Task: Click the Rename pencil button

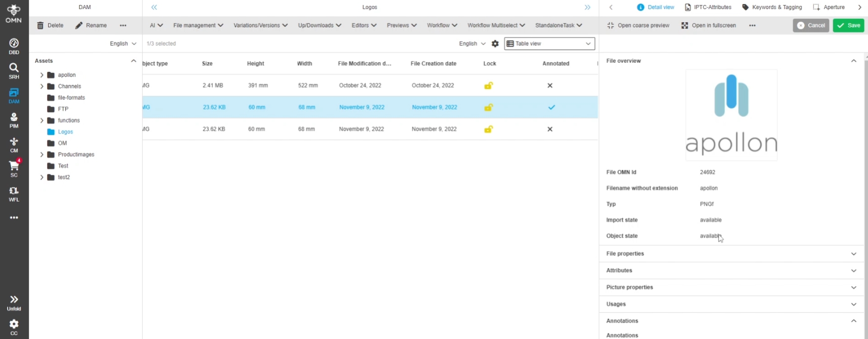Action: (91, 25)
